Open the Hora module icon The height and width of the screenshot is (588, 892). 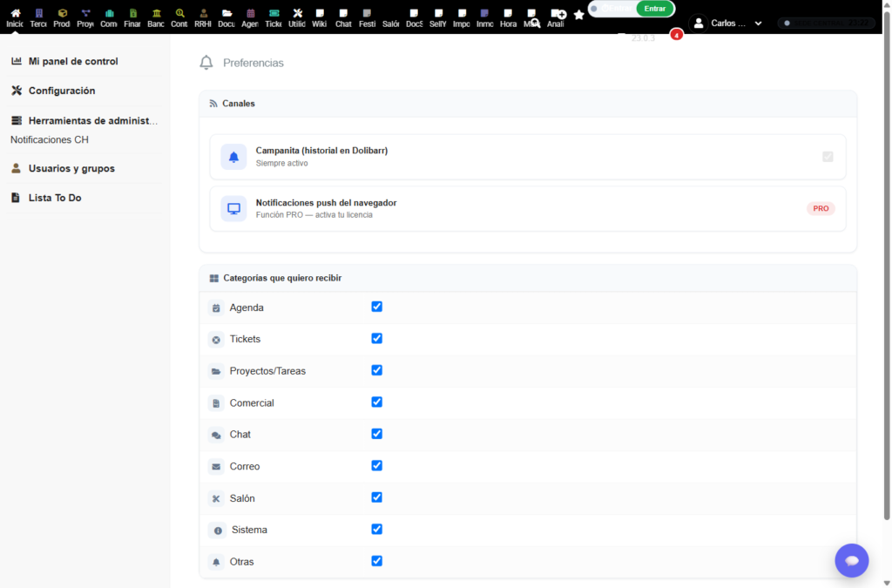tap(508, 13)
